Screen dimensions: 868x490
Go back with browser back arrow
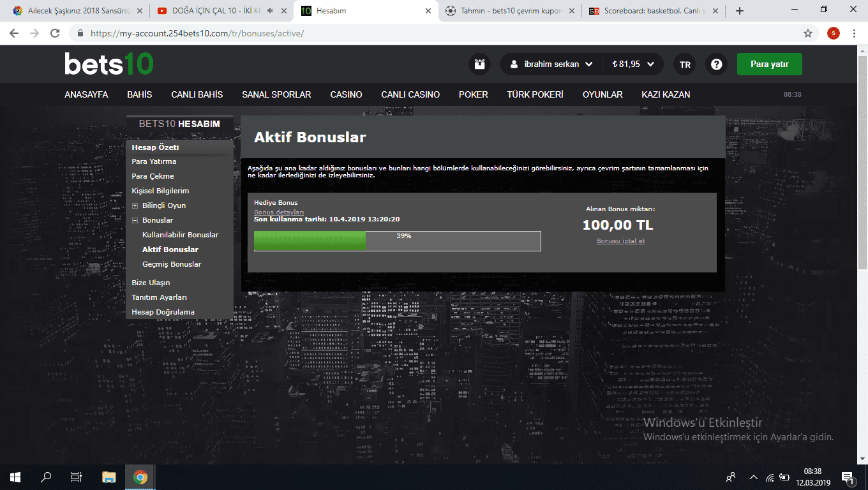(x=14, y=33)
